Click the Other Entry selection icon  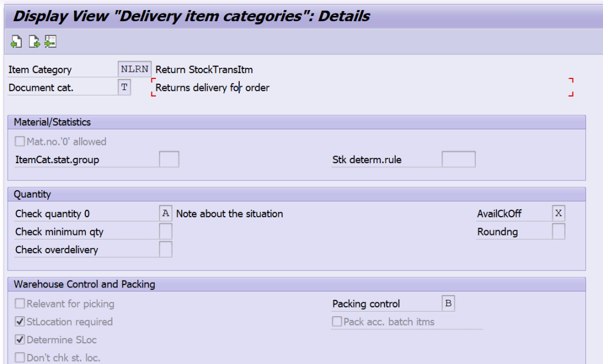51,41
